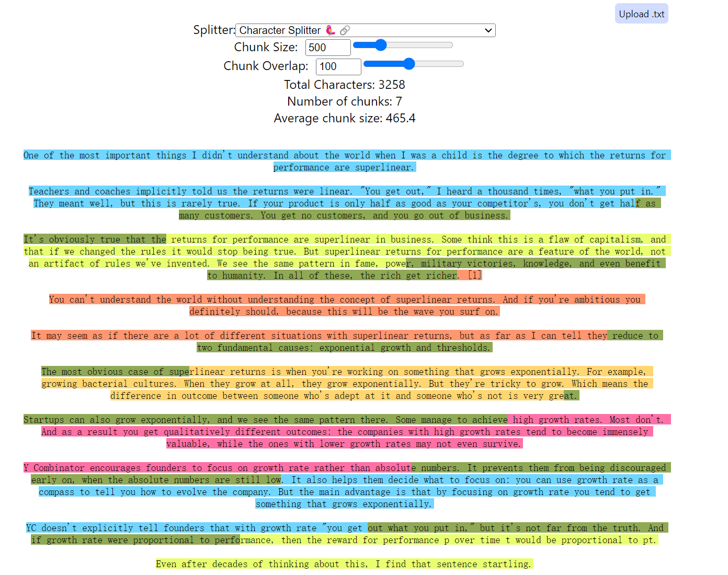The height and width of the screenshot is (575, 728).
Task: Click the Number of chunks: 7 label
Action: [344, 101]
